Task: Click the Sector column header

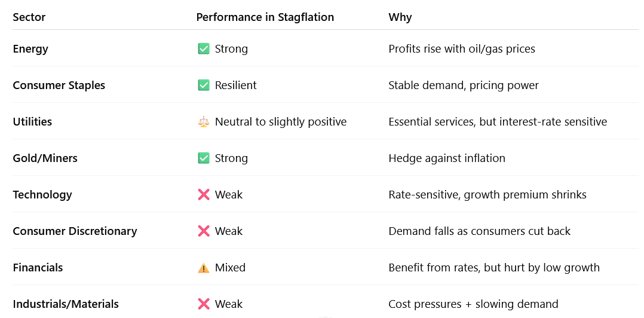Action: click(29, 17)
